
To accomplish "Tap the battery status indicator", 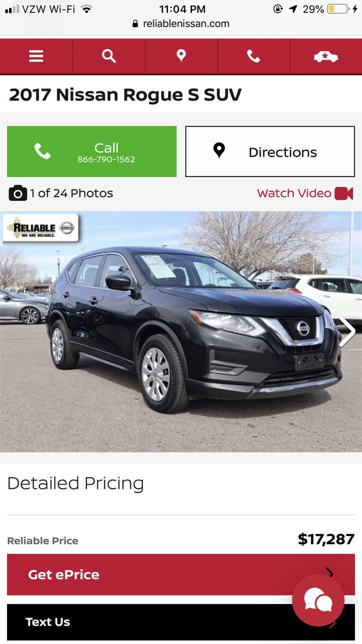I will click(338, 8).
